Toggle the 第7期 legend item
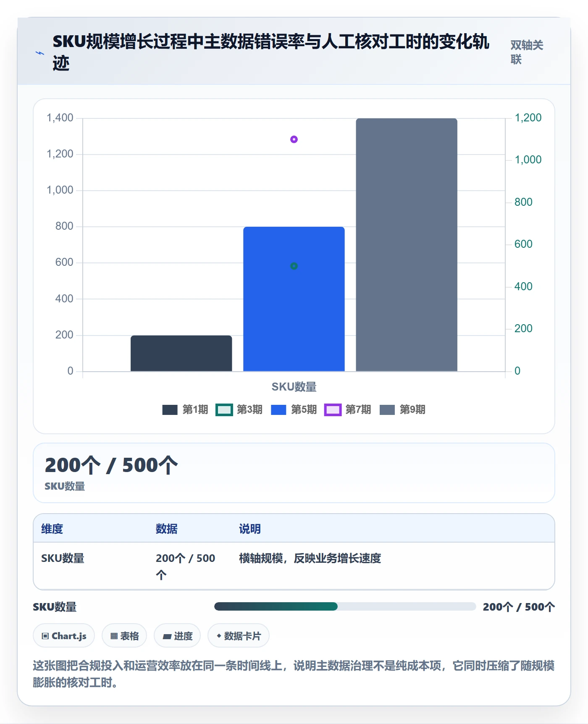The width and height of the screenshot is (588, 724). coord(348,410)
